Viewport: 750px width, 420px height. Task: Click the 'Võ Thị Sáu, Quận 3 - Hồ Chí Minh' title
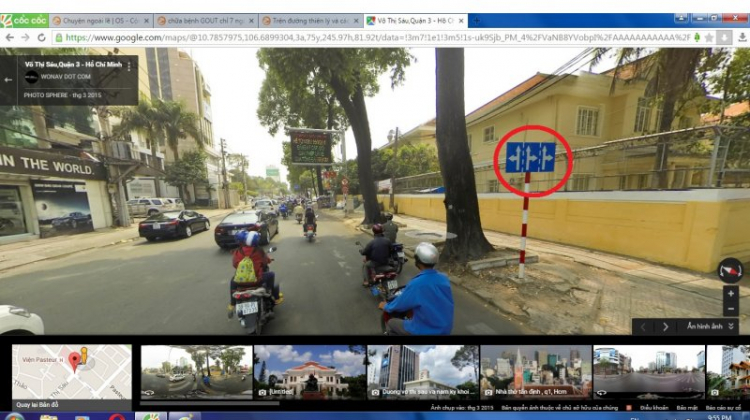click(73, 64)
